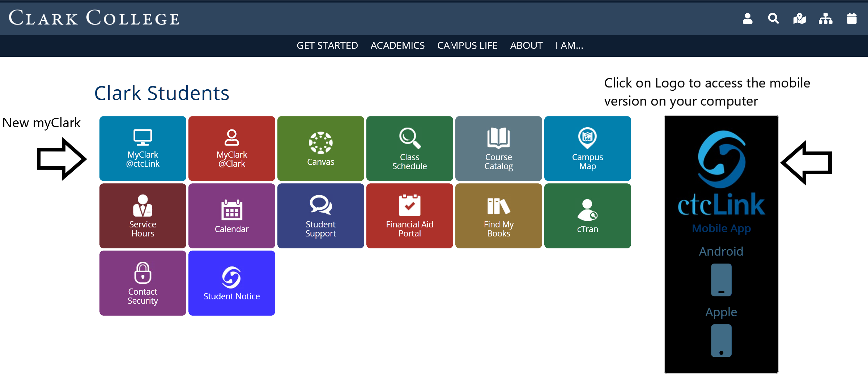Click the sitemap icon in the header

point(826,18)
